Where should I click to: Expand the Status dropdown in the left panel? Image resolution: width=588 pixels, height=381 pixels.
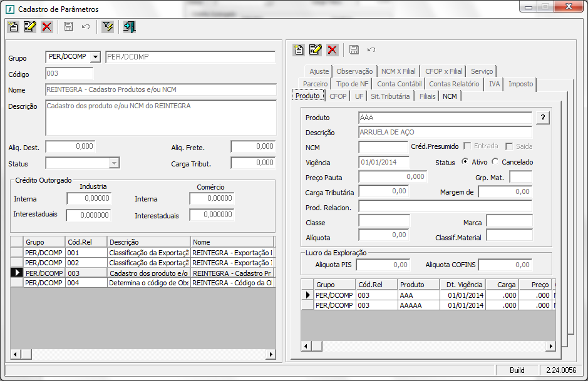click(x=114, y=163)
